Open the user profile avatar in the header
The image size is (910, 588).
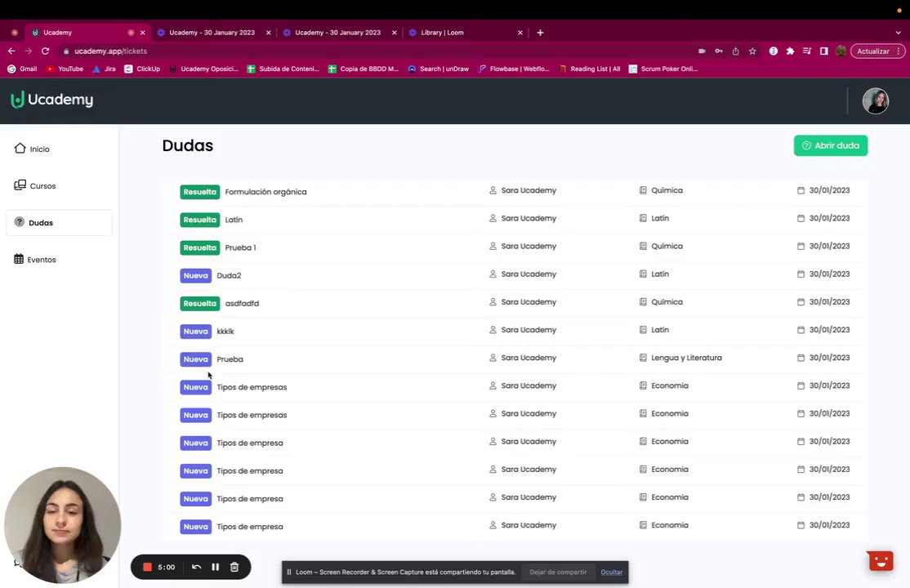pos(875,101)
